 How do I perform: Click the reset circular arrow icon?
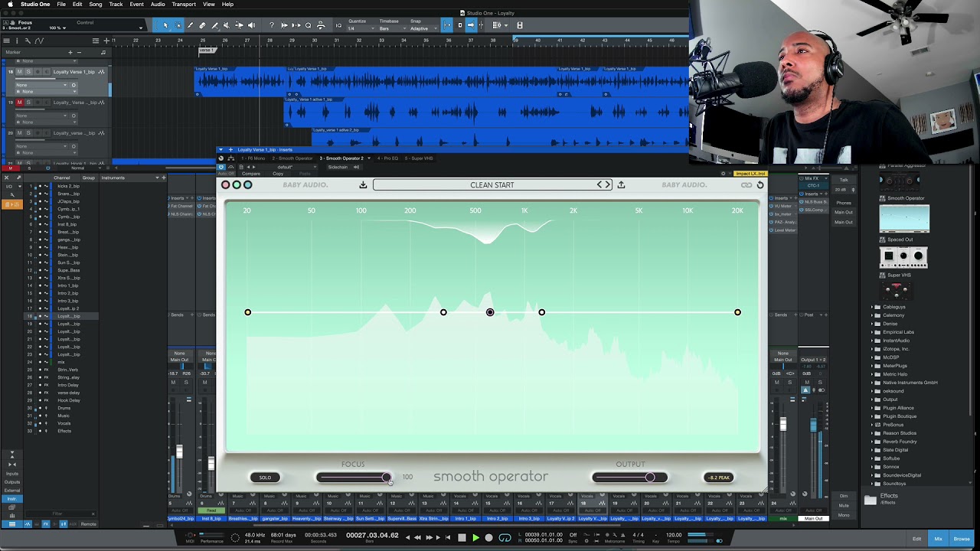760,185
